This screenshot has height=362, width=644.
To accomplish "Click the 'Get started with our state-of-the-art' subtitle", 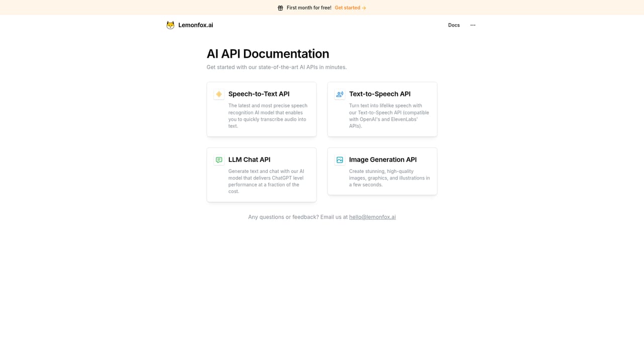I will coord(277,67).
